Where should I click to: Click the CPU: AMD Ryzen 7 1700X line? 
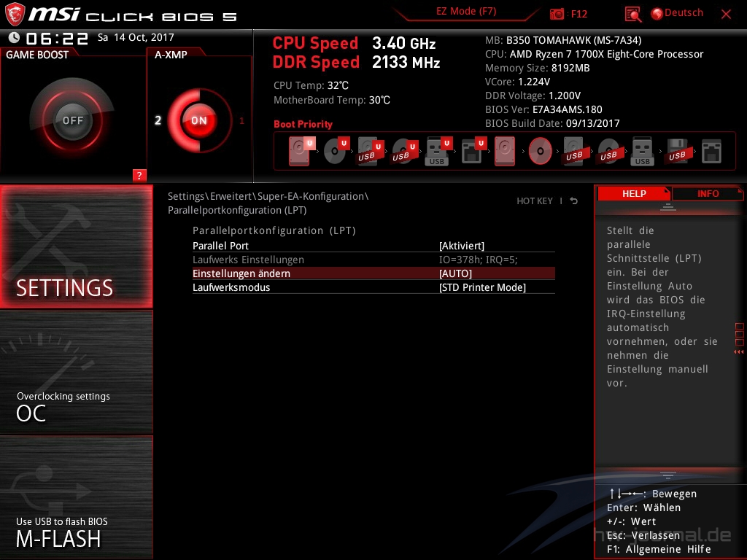point(594,54)
